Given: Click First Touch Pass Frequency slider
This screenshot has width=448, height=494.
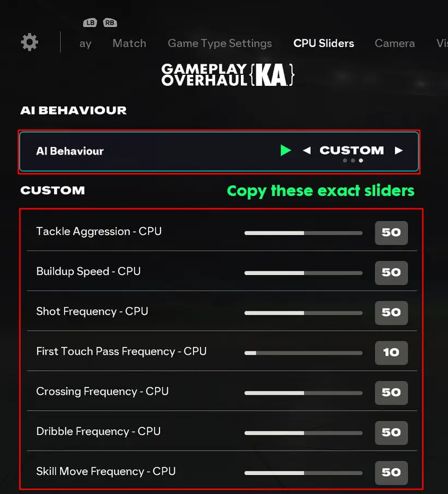Looking at the screenshot, I should pos(303,353).
